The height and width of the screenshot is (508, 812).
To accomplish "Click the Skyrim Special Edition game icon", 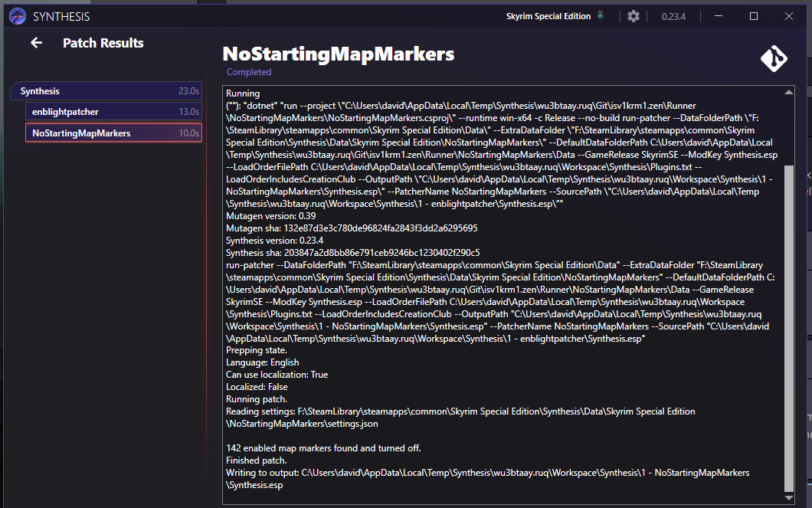I will click(x=601, y=15).
